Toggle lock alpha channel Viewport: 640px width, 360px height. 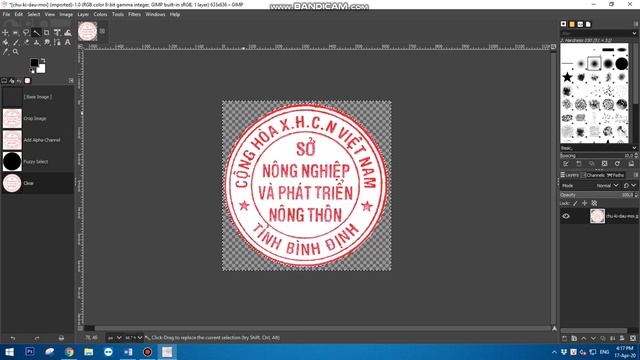pos(594,203)
